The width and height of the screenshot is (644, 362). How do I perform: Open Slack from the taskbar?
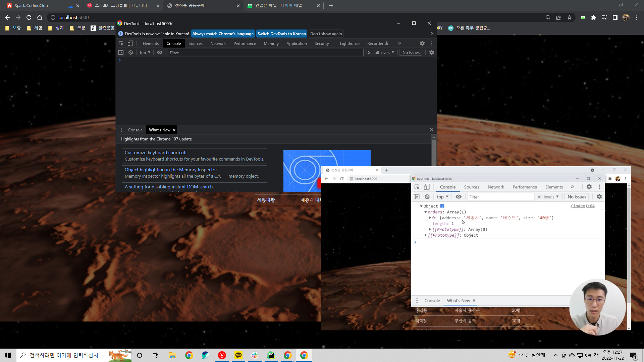coord(255,355)
